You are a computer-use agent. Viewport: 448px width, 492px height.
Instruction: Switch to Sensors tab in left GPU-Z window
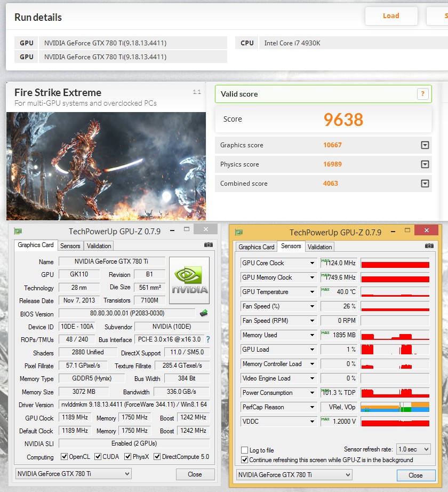pos(70,245)
